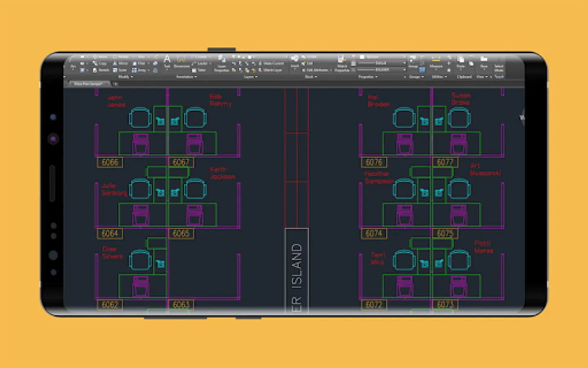588x368 pixels.
Task: Click the Measure tool
Action: pyautogui.click(x=436, y=62)
